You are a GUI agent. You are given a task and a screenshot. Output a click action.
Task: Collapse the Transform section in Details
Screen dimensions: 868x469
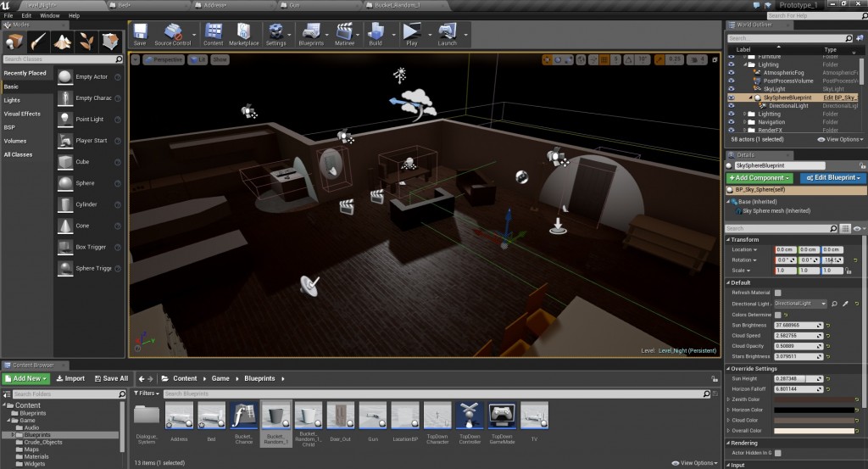[x=728, y=240]
